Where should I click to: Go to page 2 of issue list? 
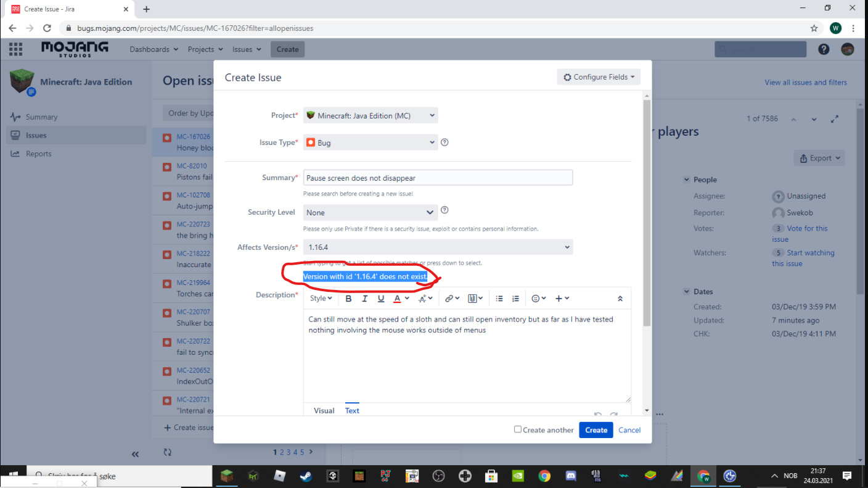(x=282, y=452)
